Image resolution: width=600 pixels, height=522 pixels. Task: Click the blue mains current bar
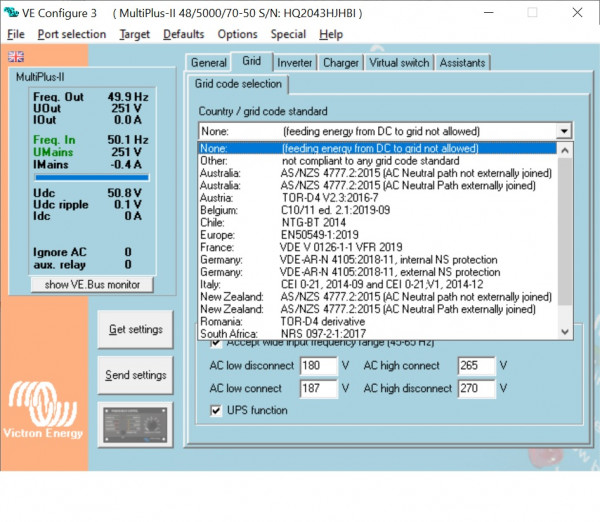[x=92, y=177]
